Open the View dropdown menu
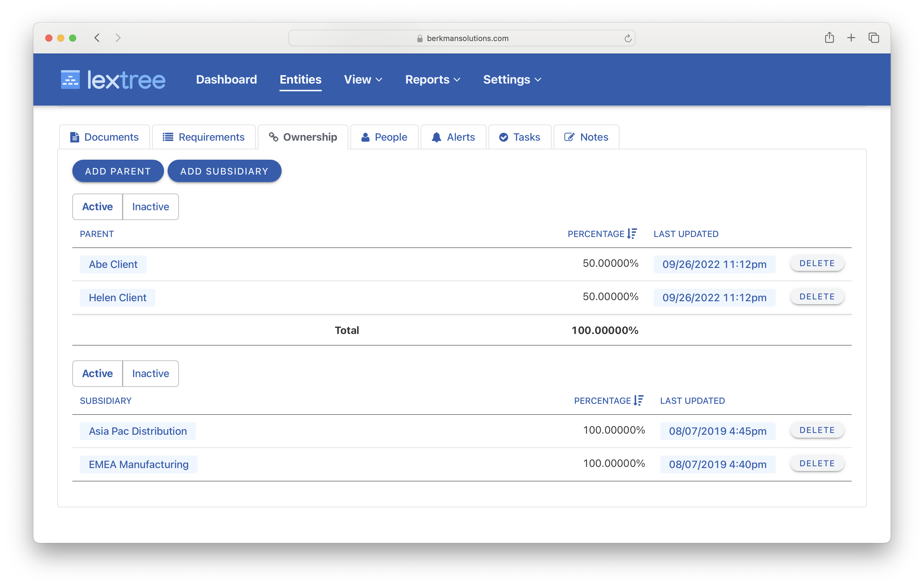 tap(362, 80)
